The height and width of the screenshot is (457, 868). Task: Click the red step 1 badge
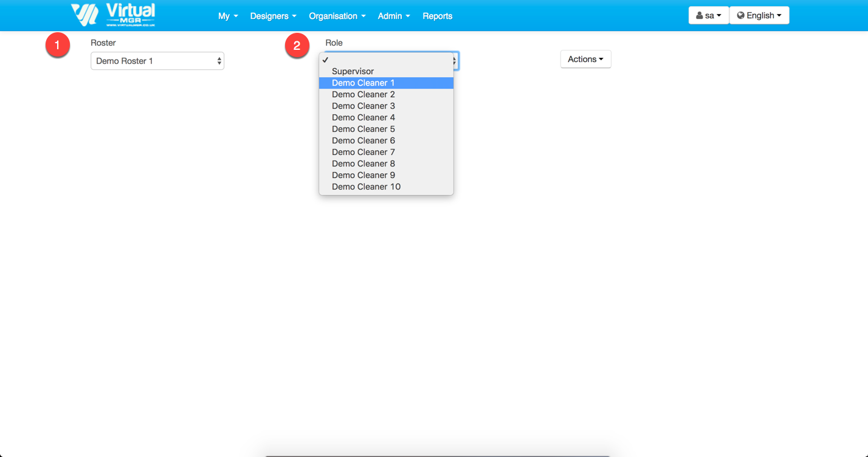[58, 46]
